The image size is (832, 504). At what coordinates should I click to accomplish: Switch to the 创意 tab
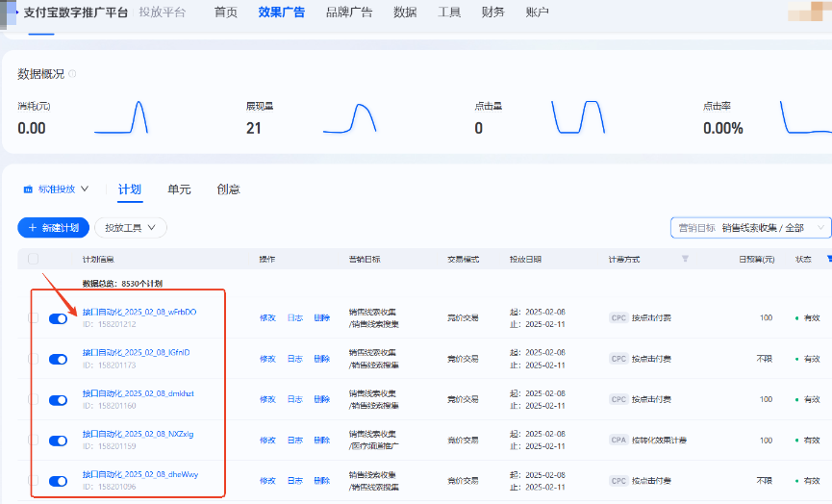pos(228,189)
